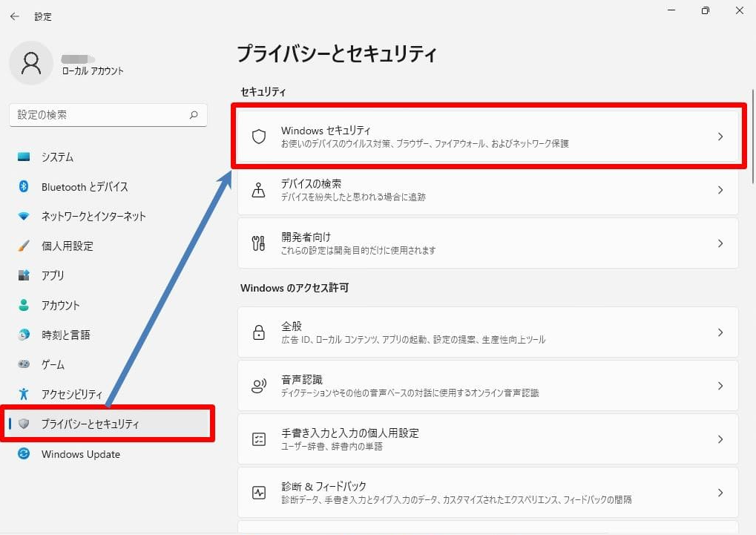Image resolution: width=756 pixels, height=535 pixels.
Task: Click the chevron on 全般 row
Action: [x=720, y=332]
